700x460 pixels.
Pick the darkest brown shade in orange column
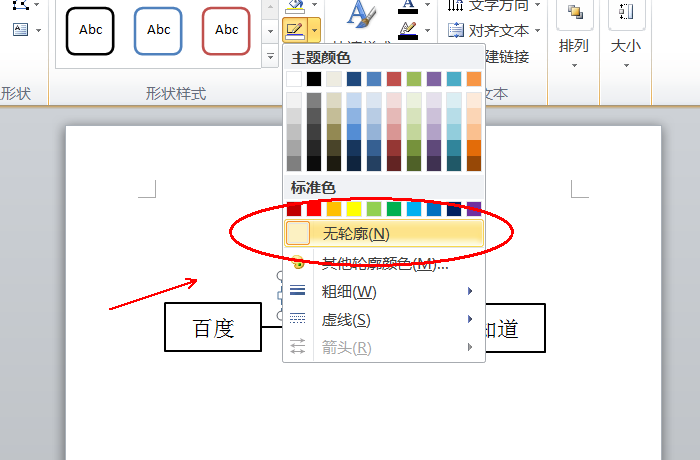click(474, 163)
